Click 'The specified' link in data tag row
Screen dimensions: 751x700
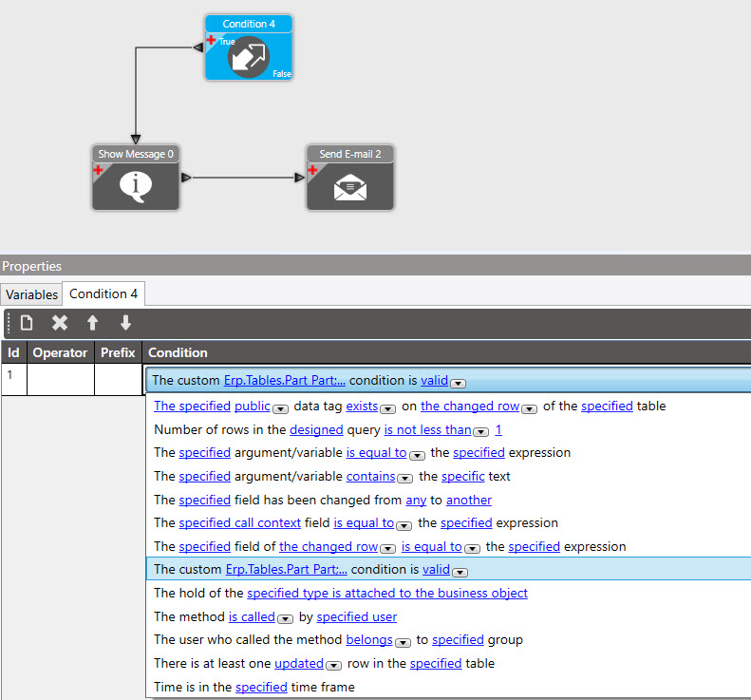(x=192, y=406)
